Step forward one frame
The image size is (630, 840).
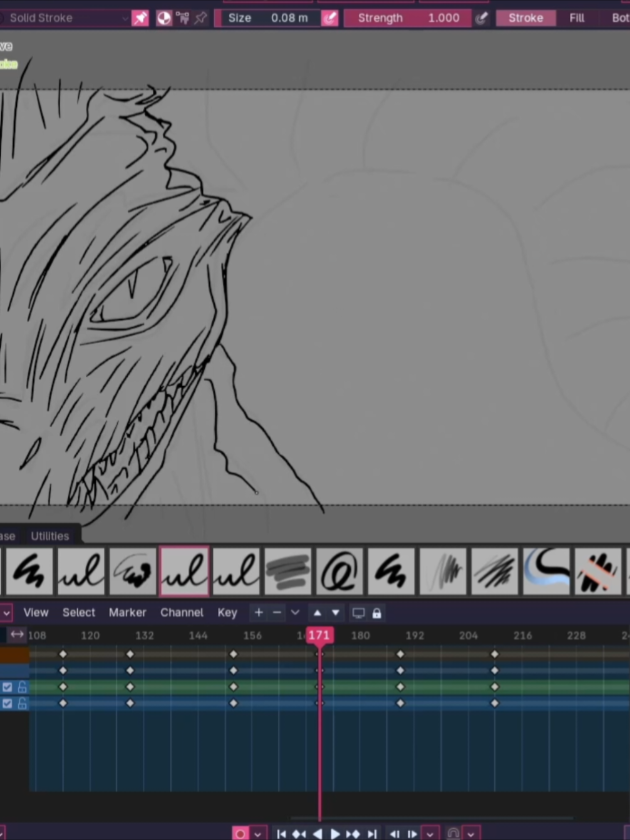(412, 833)
